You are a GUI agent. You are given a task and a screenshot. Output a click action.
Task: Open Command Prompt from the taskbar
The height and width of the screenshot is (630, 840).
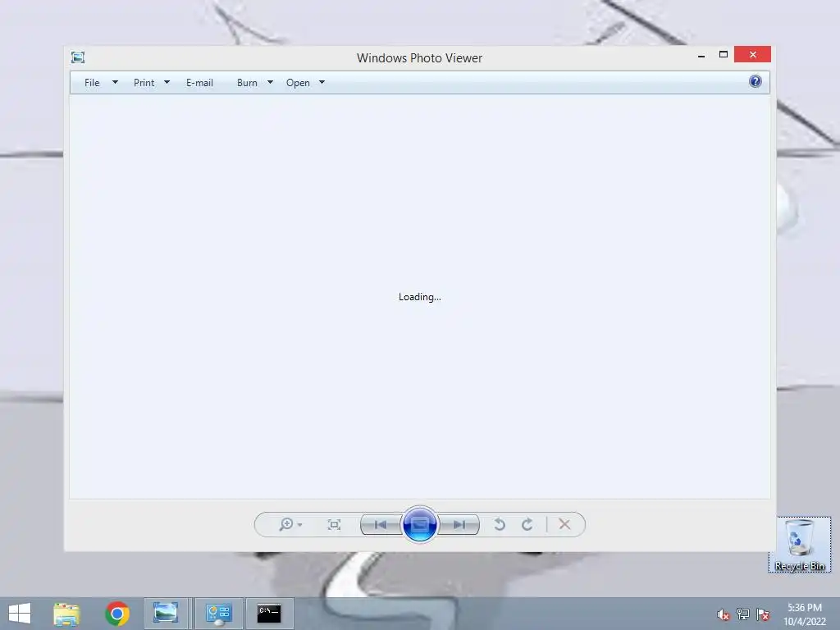(269, 614)
